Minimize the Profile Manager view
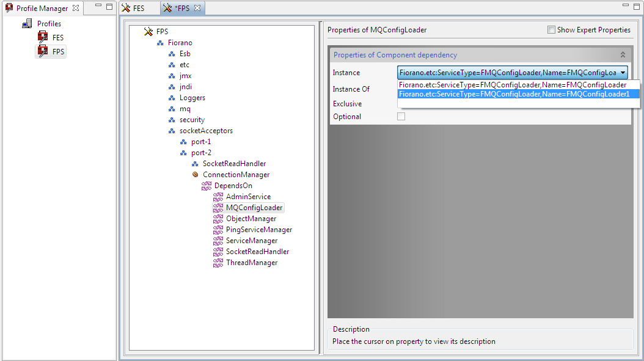644x361 pixels. click(x=98, y=6)
